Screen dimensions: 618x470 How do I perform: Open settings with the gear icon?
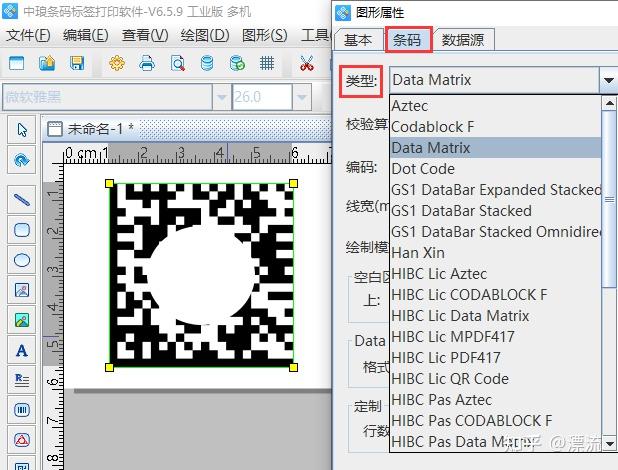(x=117, y=63)
